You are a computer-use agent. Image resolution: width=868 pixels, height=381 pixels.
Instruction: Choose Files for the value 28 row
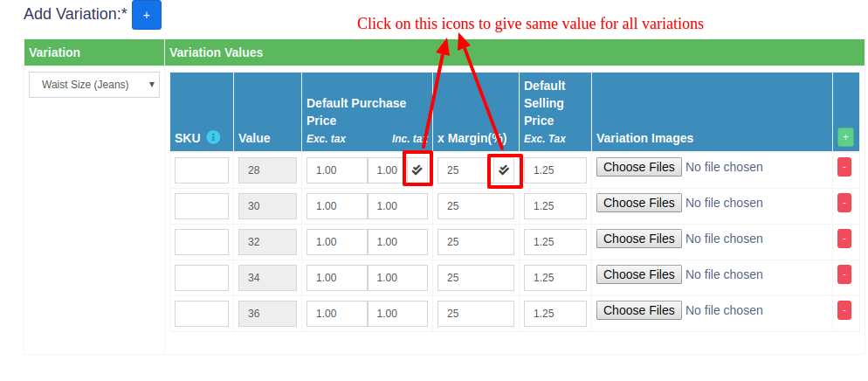[x=639, y=167]
